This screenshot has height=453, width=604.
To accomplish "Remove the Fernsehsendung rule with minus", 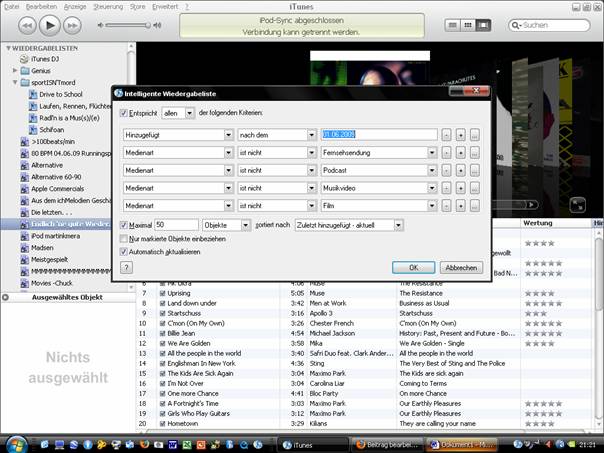I will pyautogui.click(x=446, y=153).
